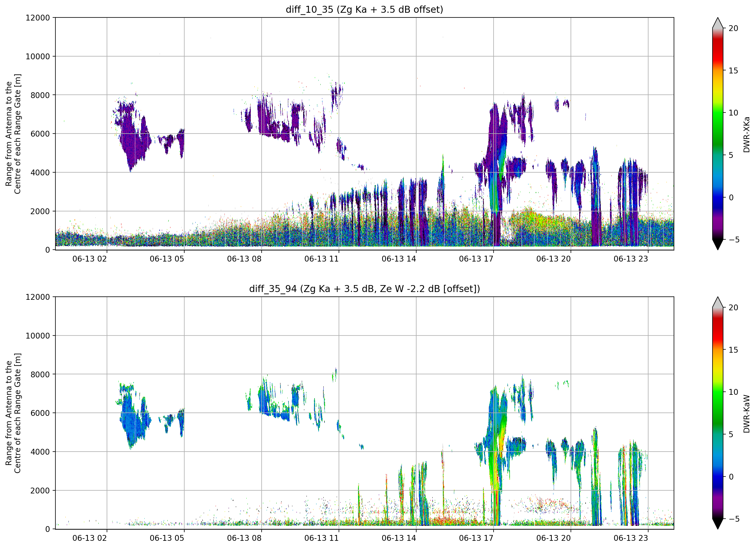
Task: Click the 10000 tick on top plot
Action: tap(38, 57)
